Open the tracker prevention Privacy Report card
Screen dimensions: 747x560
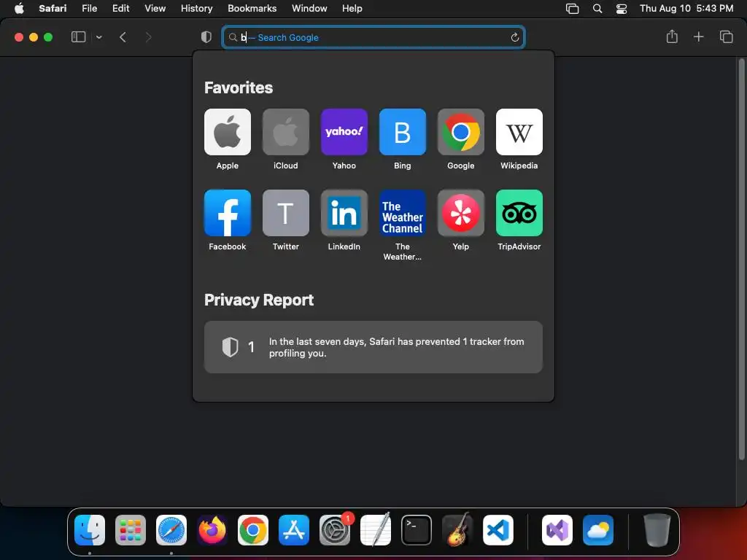(373, 347)
